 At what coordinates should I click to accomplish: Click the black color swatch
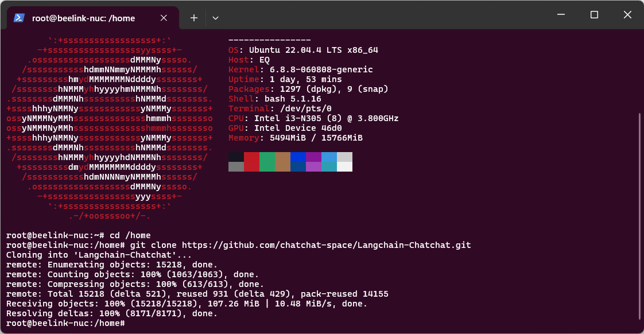click(x=236, y=157)
